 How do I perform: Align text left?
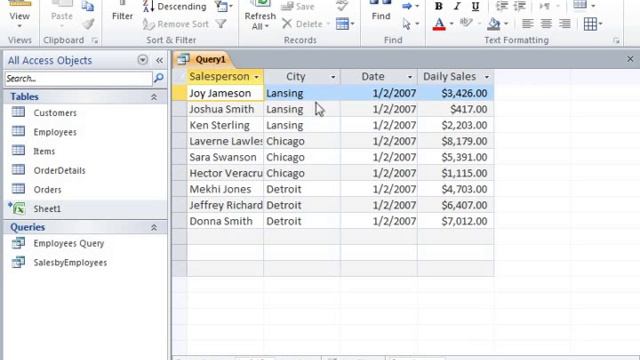click(x=528, y=24)
